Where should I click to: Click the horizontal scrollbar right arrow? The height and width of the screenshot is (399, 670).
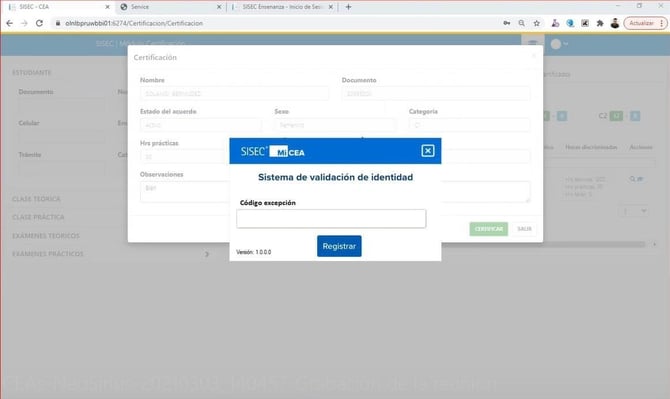point(655,244)
